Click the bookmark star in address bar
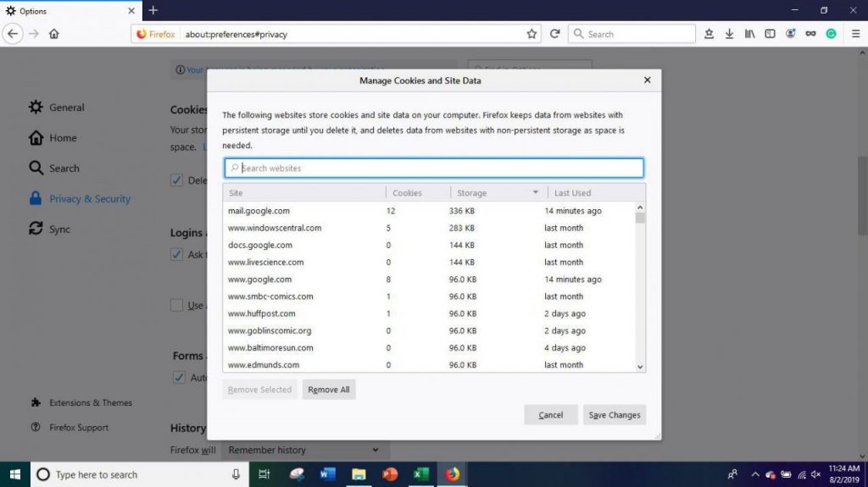The image size is (868, 487). (531, 34)
